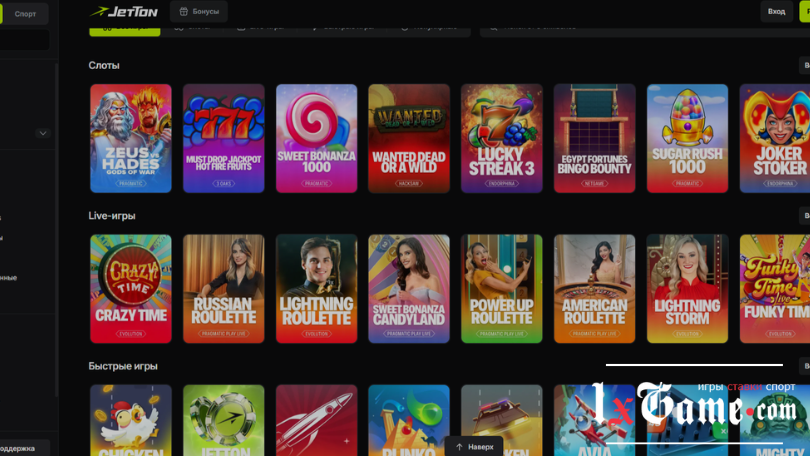Open Lightning Roulette live game
The width and height of the screenshot is (810, 456).
316,289
